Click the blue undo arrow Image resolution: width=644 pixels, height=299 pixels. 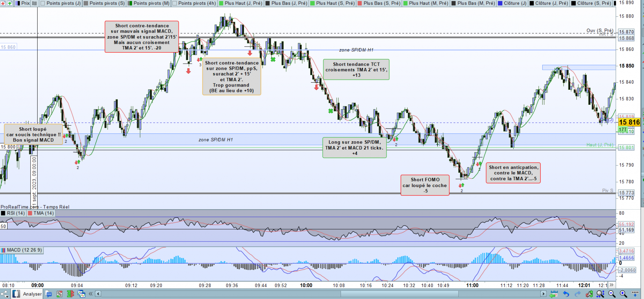point(566,294)
